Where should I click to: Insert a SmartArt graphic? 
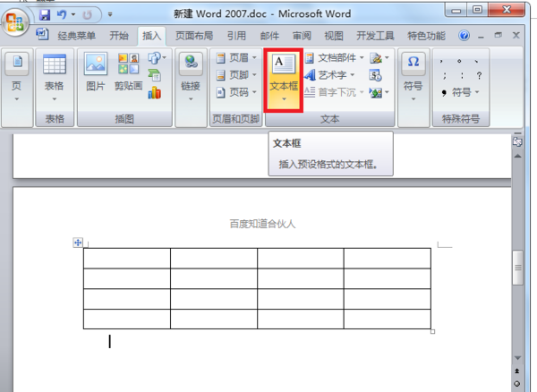155,75
